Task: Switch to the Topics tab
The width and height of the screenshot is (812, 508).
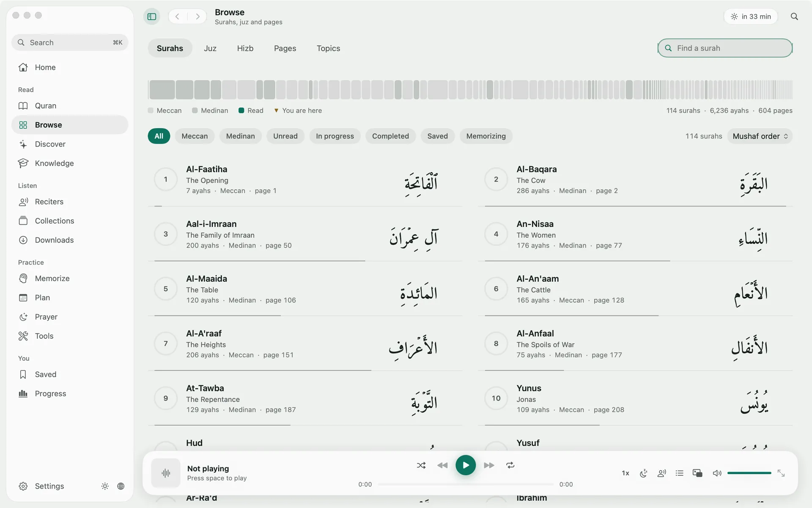Action: pos(328,48)
